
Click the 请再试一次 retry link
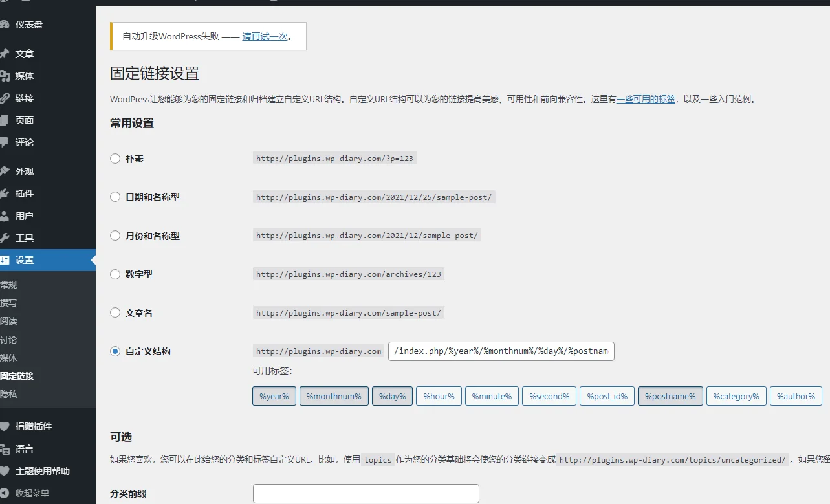click(x=266, y=36)
